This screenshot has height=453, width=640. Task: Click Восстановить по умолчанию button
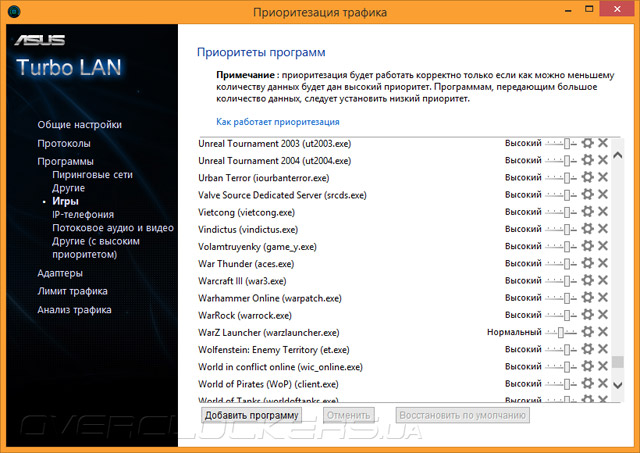462,415
